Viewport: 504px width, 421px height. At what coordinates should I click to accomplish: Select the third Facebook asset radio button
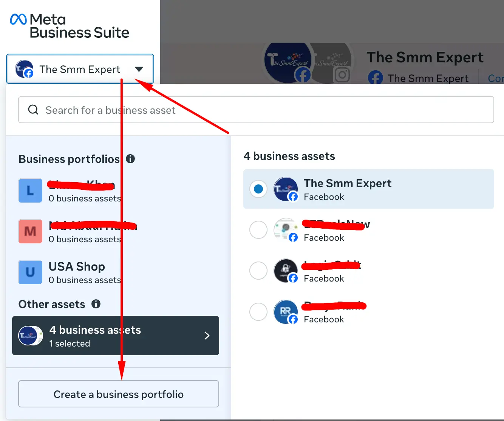pyautogui.click(x=258, y=271)
